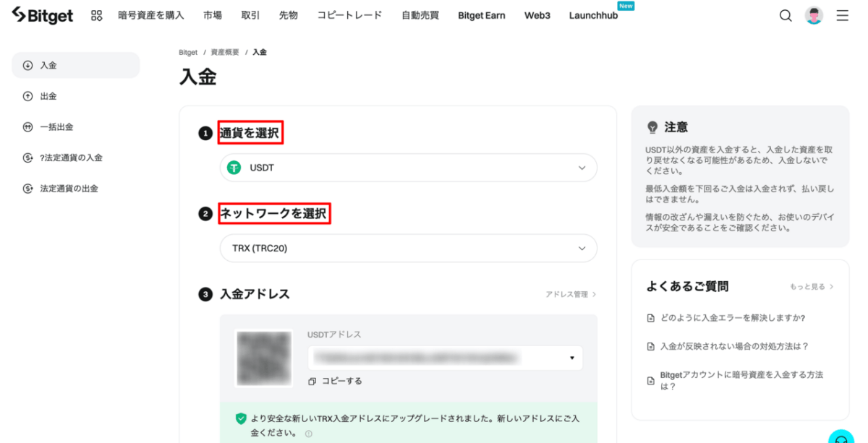
Task: Click the USDT Tether coin icon
Action: pyautogui.click(x=234, y=168)
